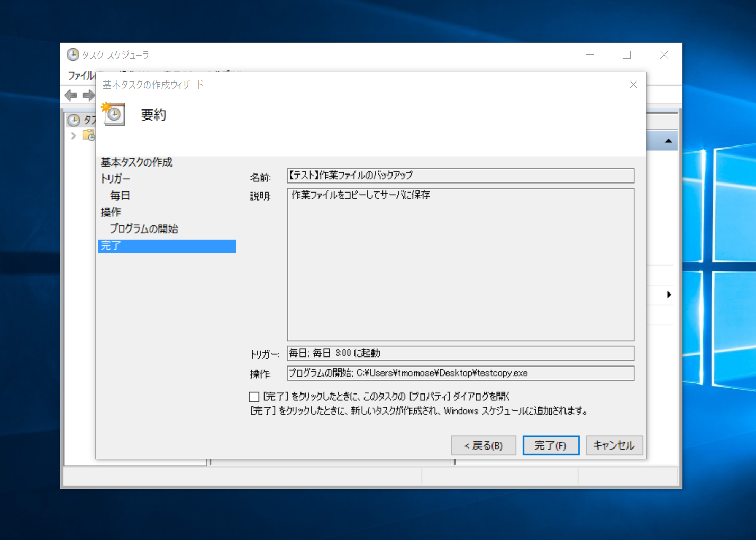The width and height of the screenshot is (756, 540).
Task: Click the task library folder icon
Action: (x=89, y=135)
